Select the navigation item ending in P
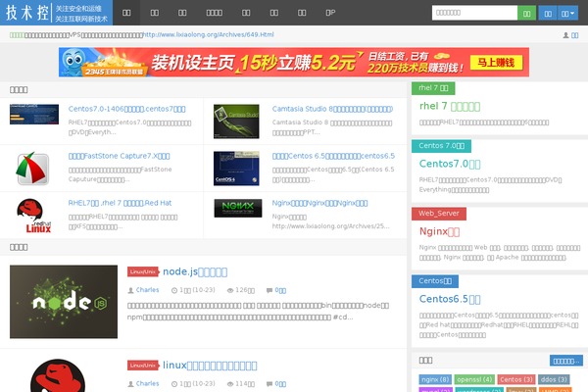This screenshot has height=392, width=588. point(330,13)
